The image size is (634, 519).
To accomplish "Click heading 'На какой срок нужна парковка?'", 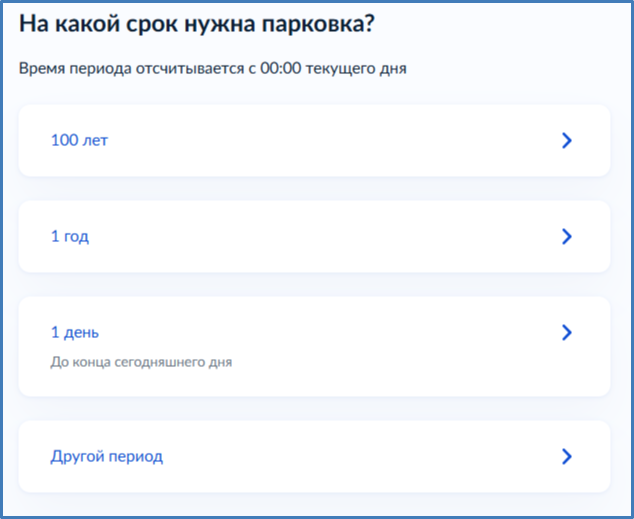I will [x=197, y=24].
